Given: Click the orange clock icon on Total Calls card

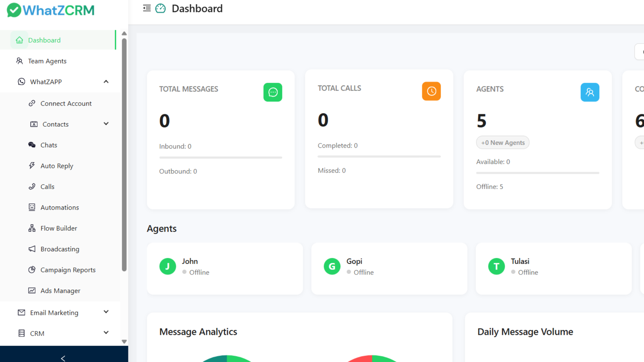Looking at the screenshot, I should point(431,91).
